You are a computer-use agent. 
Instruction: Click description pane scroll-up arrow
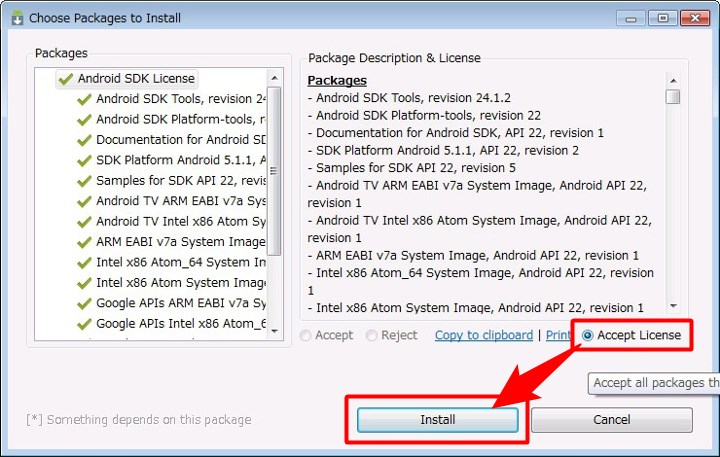click(673, 81)
